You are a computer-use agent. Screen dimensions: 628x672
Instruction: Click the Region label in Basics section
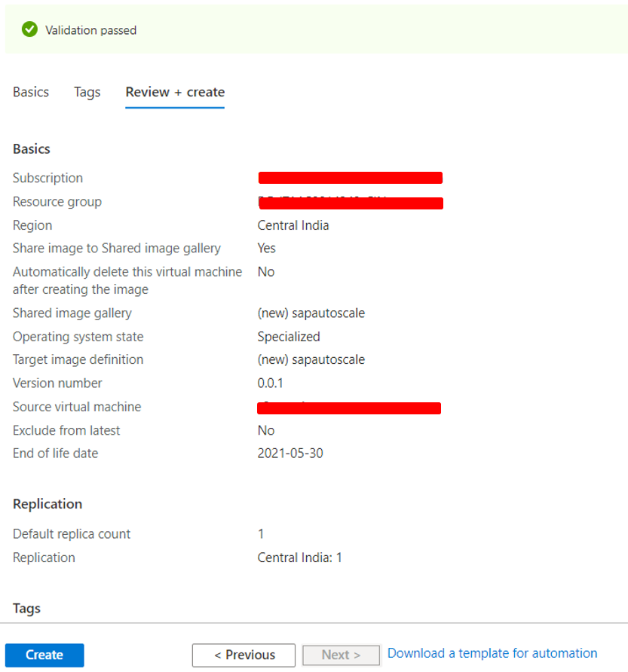(32, 225)
